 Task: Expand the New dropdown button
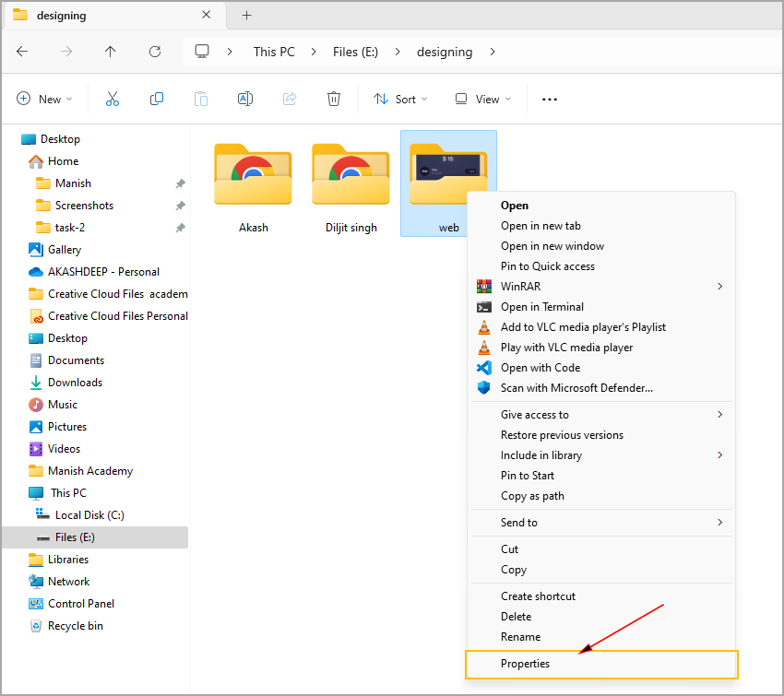point(44,100)
